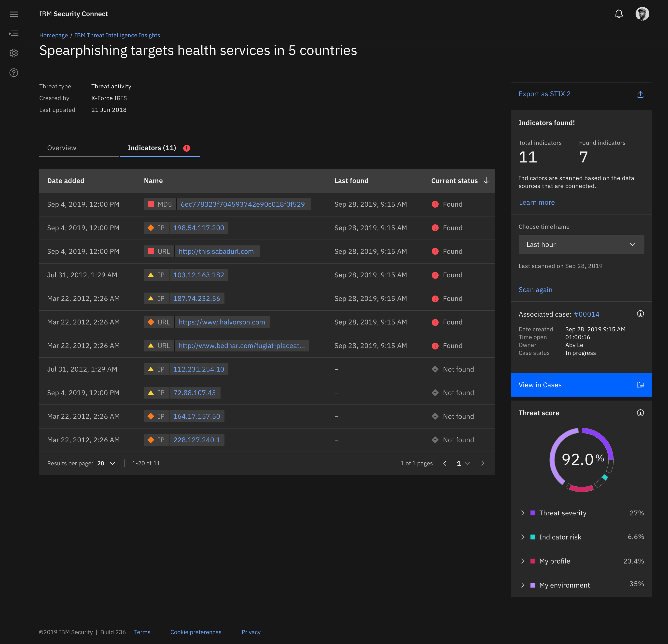Open Cookie preferences footer link
668x644 pixels.
tap(196, 632)
